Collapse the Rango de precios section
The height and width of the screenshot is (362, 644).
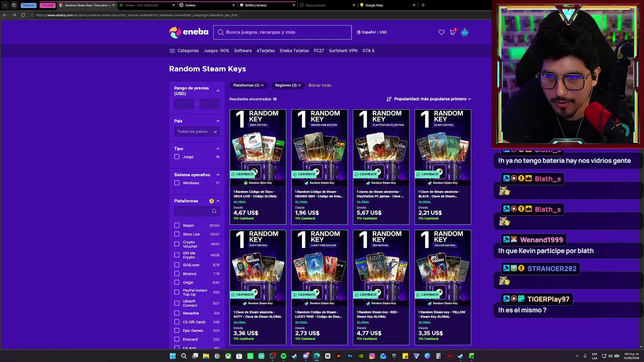(218, 90)
